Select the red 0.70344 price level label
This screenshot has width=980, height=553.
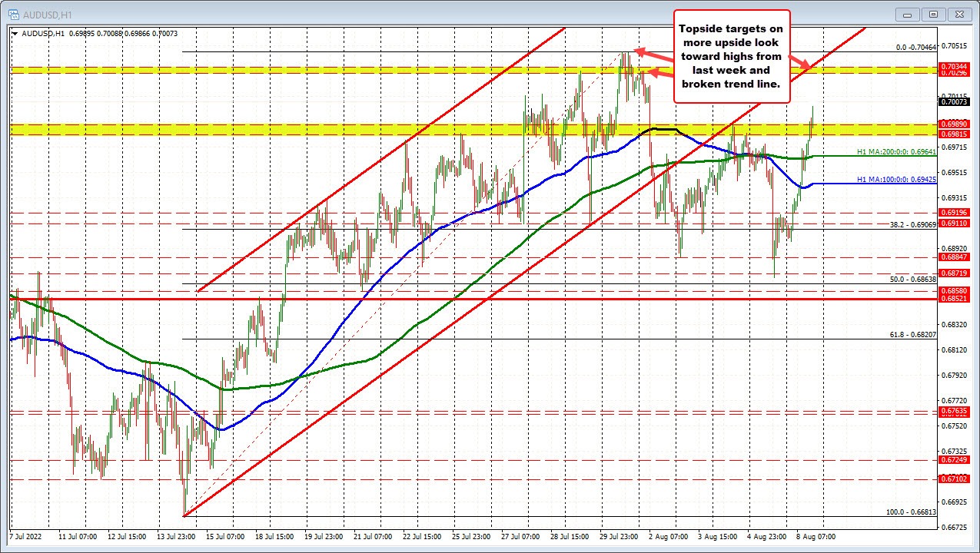[x=953, y=68]
